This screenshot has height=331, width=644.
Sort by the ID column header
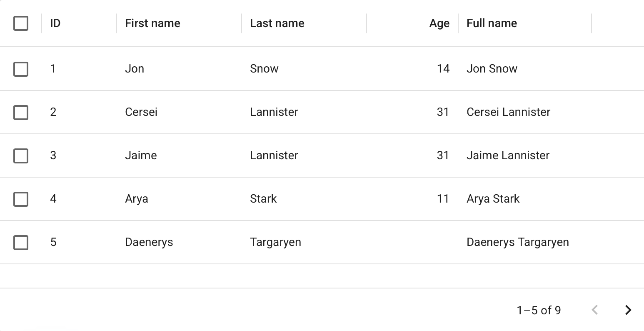(x=55, y=23)
